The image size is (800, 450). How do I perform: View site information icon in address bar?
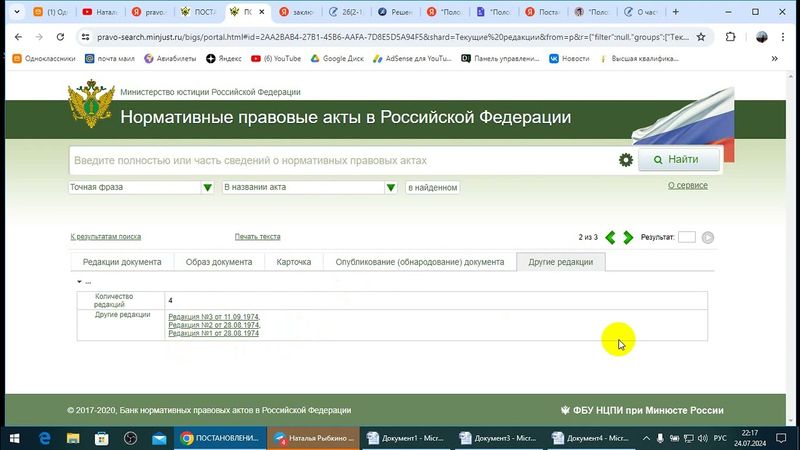[x=86, y=37]
